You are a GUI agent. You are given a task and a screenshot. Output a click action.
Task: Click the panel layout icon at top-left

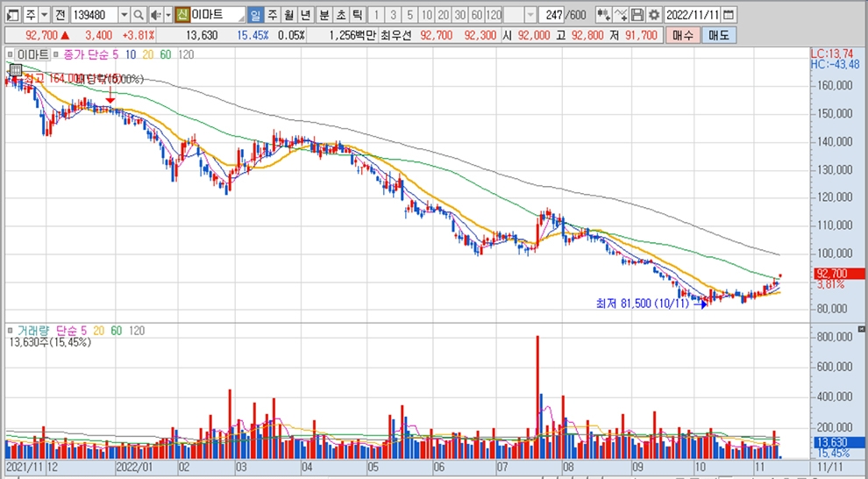pos(11,15)
